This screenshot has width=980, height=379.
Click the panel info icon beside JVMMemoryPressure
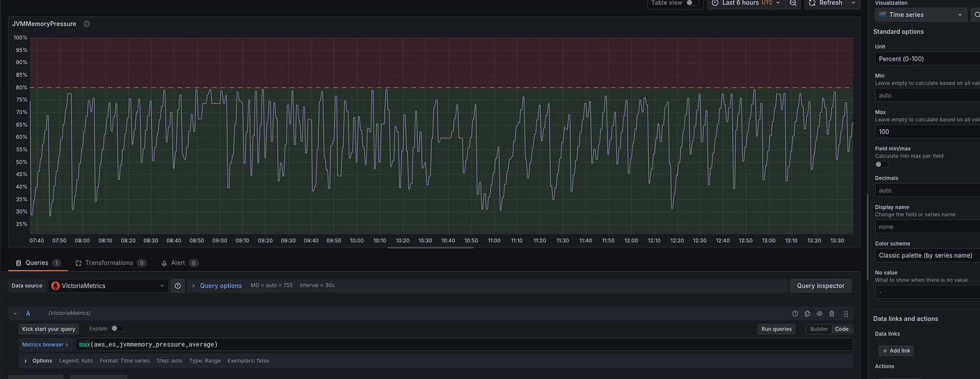[87, 24]
